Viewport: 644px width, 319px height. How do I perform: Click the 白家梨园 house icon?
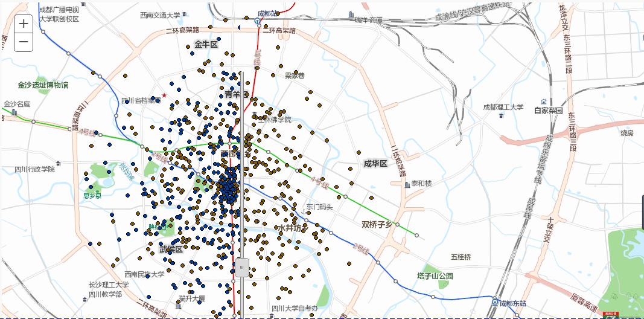point(544,101)
